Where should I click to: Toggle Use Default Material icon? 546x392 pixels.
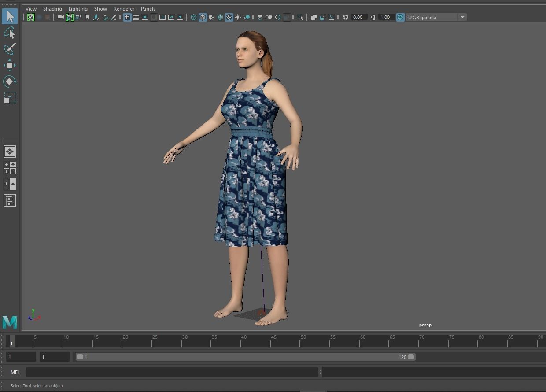click(x=211, y=17)
